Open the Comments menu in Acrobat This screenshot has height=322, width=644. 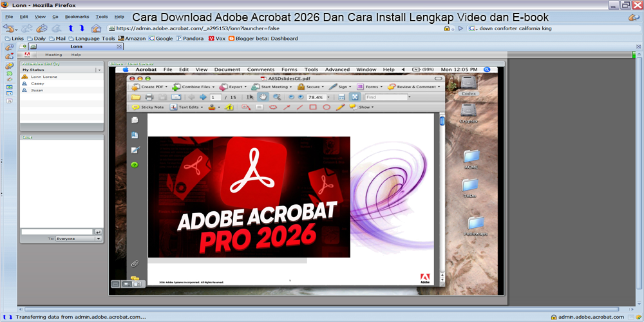pos(261,70)
